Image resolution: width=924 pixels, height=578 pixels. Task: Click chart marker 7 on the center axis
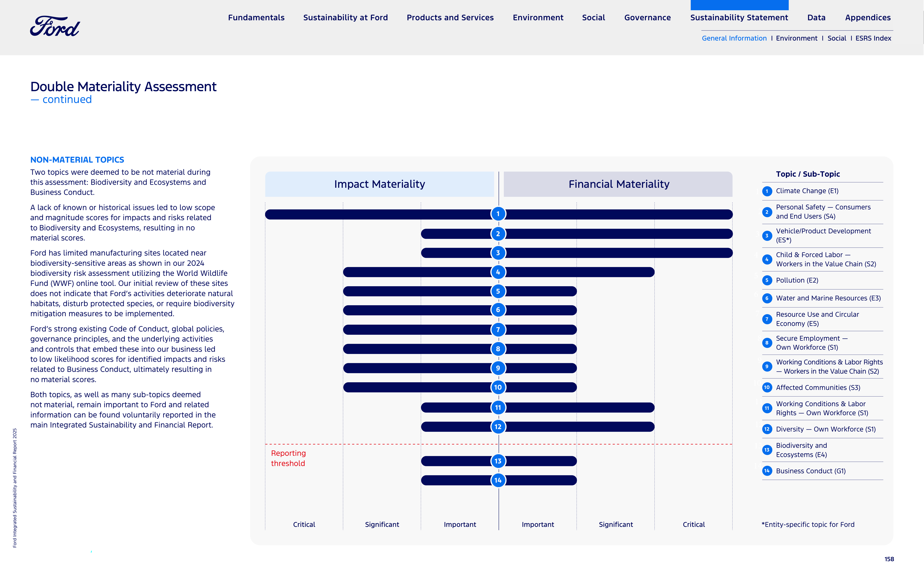pos(498,330)
